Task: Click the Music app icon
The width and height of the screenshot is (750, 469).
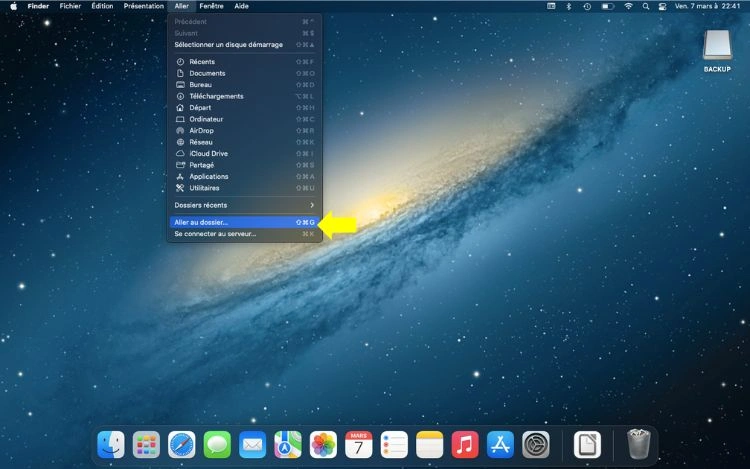Action: point(464,444)
